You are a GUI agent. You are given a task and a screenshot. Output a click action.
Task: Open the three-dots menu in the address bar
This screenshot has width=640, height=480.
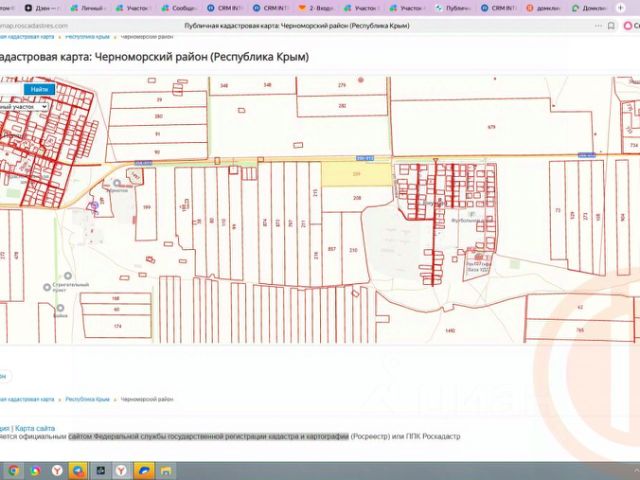598,26
